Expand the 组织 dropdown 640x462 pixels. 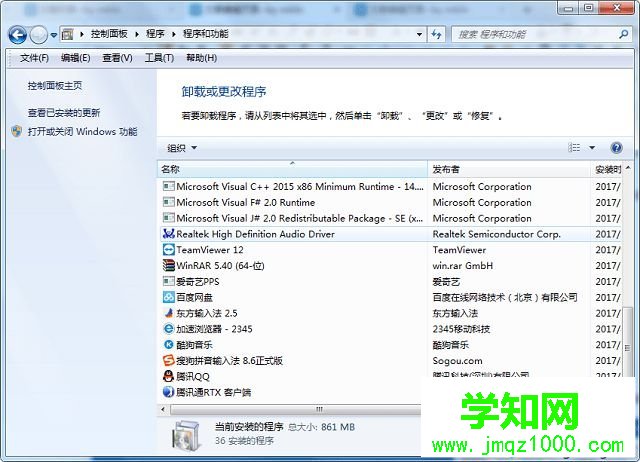tap(182, 148)
